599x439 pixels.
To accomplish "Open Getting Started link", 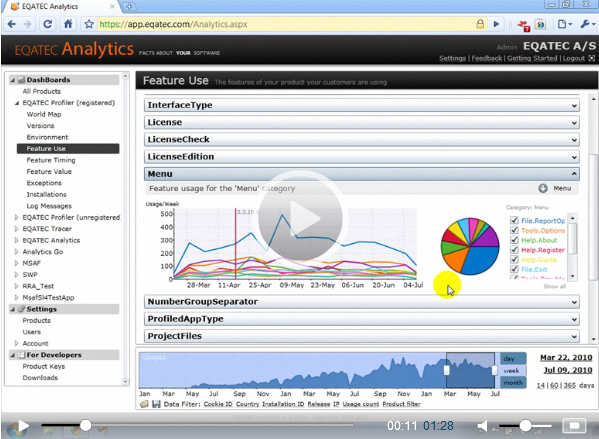I will tap(532, 58).
